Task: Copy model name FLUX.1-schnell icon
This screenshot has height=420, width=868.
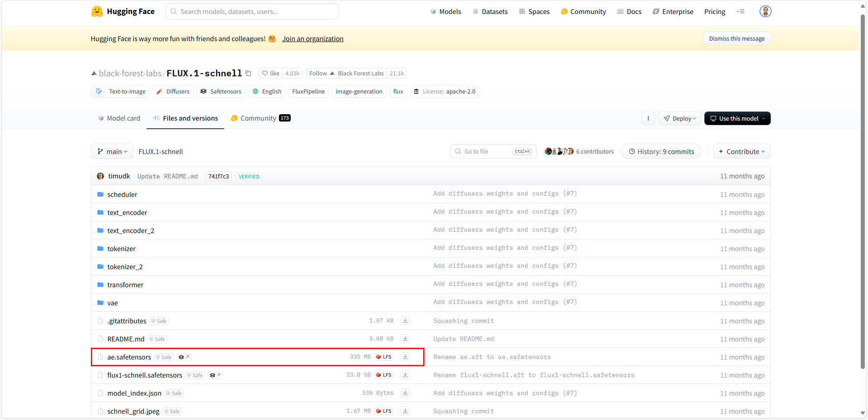Action: pos(248,73)
